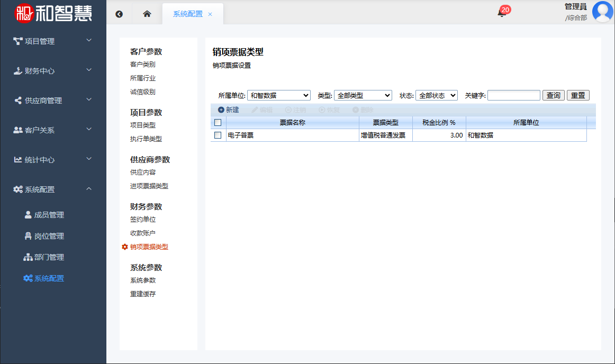Screen dimensions: 615x364
Task: Open the 诚信级别 link
Action: click(x=143, y=92)
